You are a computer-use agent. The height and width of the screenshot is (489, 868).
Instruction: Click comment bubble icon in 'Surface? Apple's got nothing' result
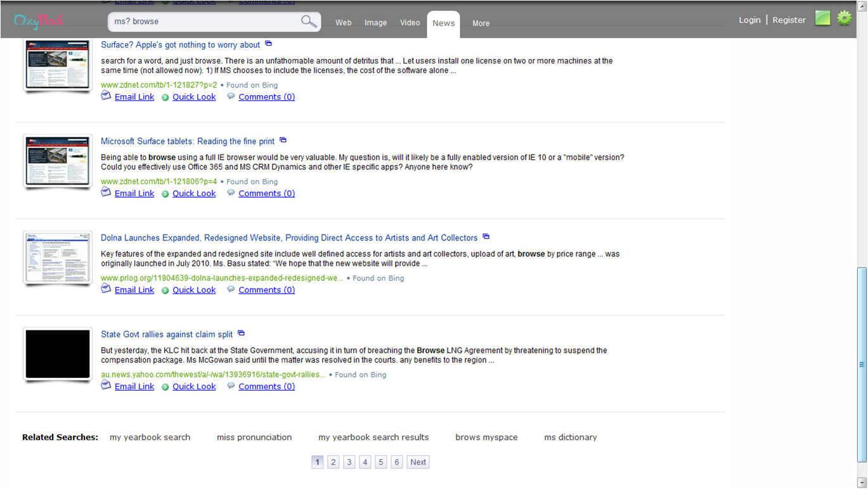point(231,96)
